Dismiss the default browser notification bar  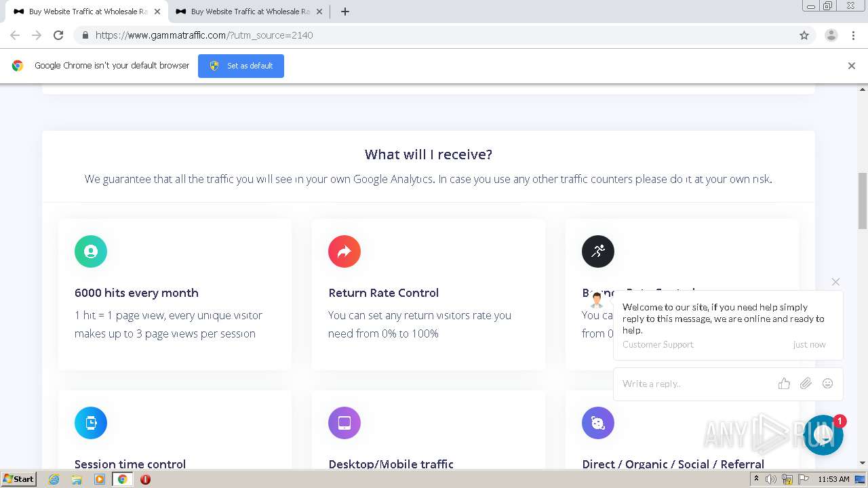point(852,66)
